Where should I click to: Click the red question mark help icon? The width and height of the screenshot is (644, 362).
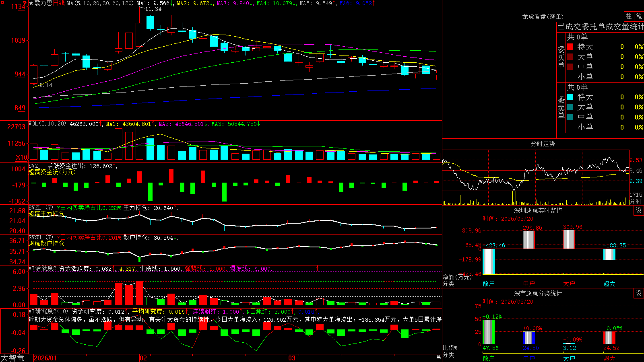(x=25, y=3)
